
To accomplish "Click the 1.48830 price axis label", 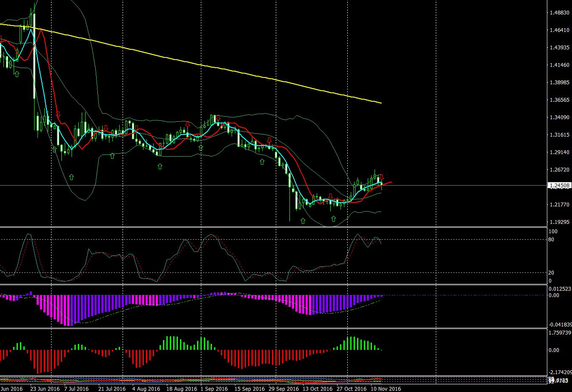I will 560,13.
